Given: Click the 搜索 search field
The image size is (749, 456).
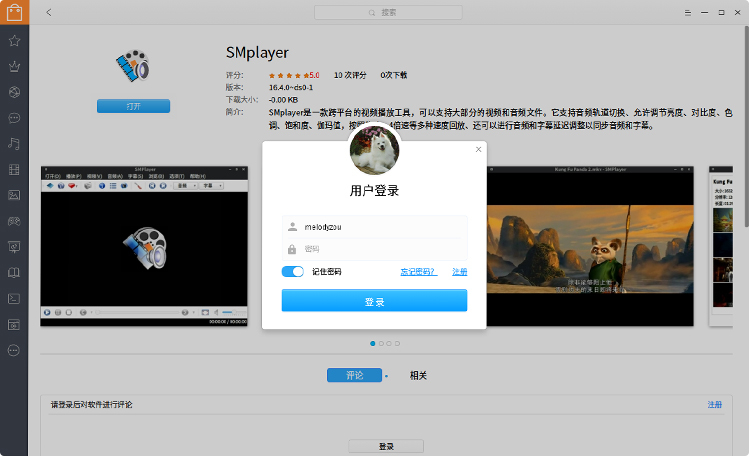Looking at the screenshot, I should point(388,12).
